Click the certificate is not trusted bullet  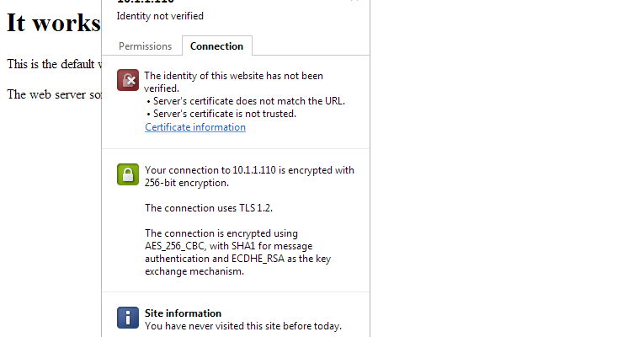click(221, 114)
